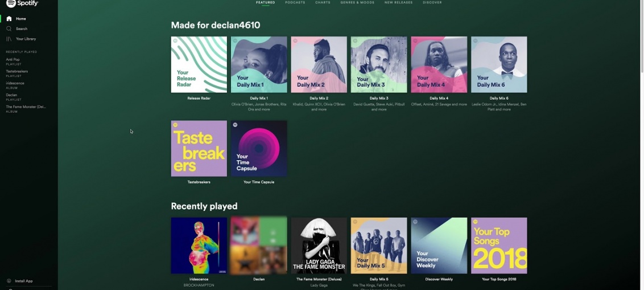Click Daily Mix 1 title text
Image resolution: width=644 pixels, height=290 pixels.
point(259,99)
